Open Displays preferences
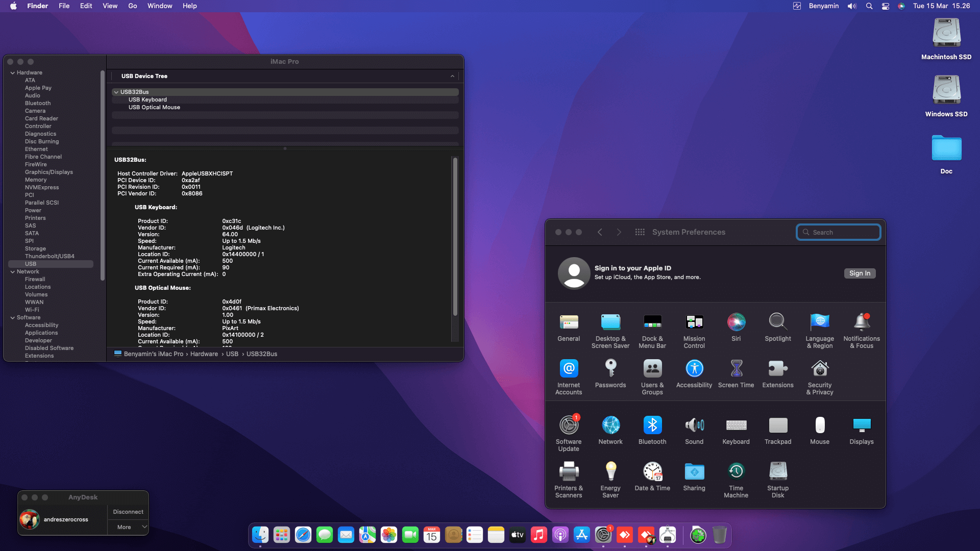 (x=862, y=431)
